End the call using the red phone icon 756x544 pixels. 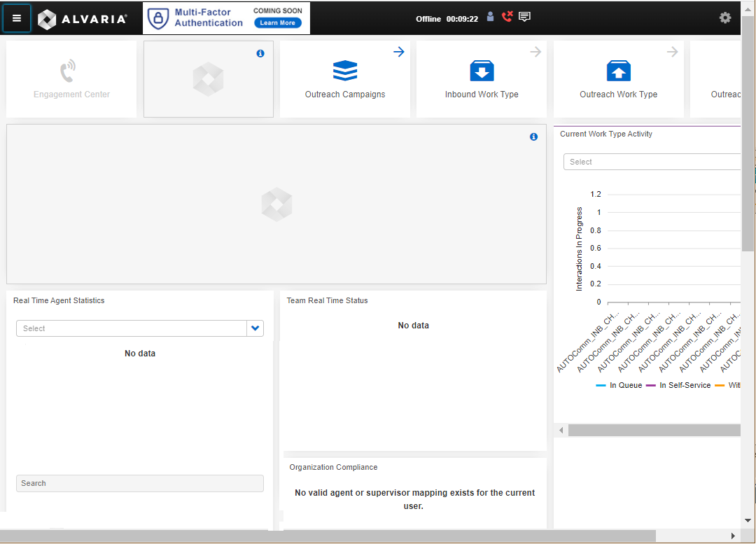[507, 15]
